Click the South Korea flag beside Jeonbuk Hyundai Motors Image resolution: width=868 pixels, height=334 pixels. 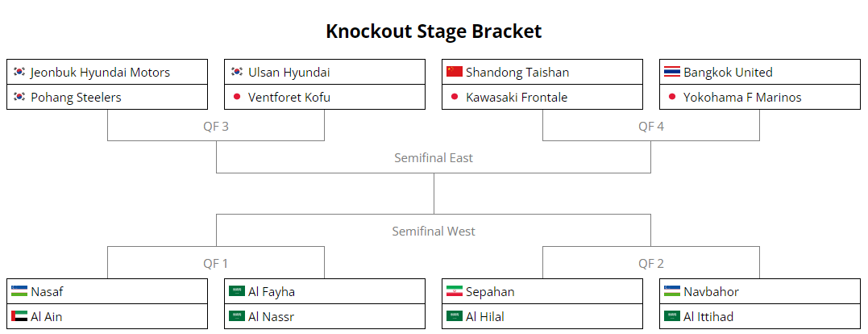coord(19,72)
